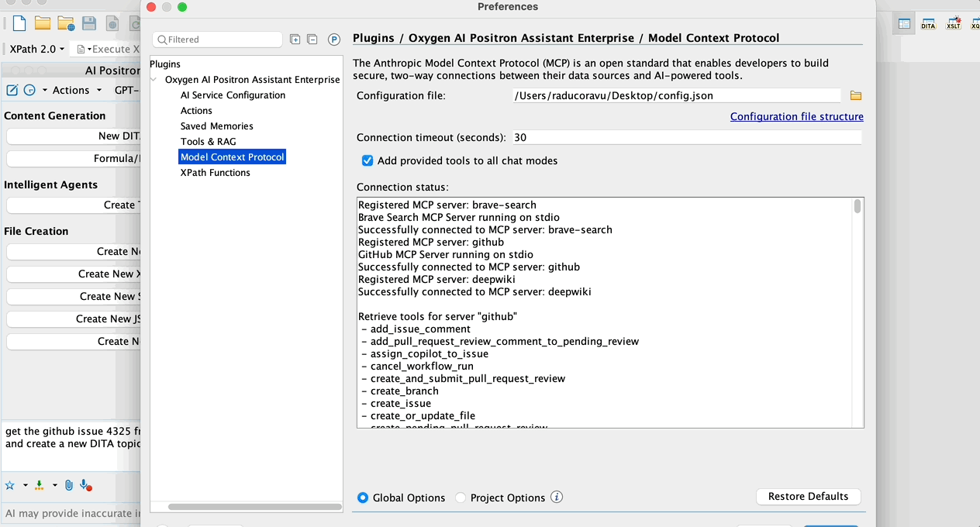Image resolution: width=980 pixels, height=527 pixels.
Task: Click the new chat pencil icon
Action: (x=12, y=90)
